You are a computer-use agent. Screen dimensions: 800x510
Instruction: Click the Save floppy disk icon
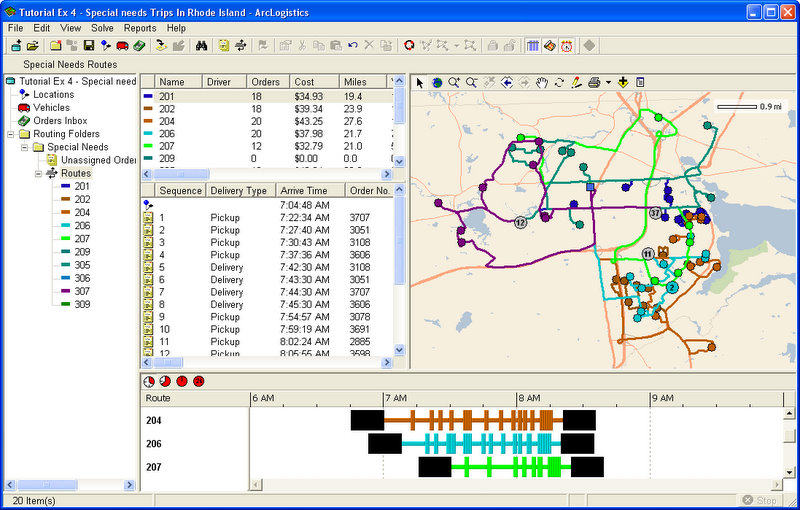tap(89, 46)
